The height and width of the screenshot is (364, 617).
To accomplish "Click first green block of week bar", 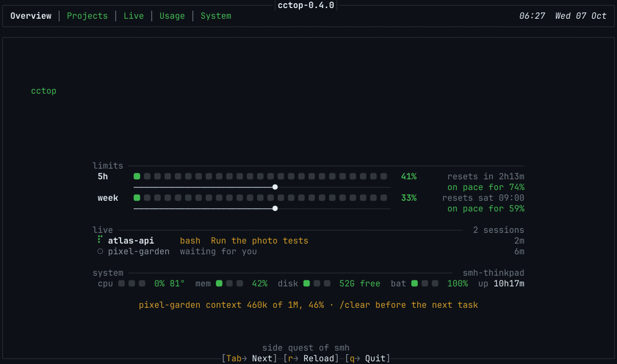I will tap(137, 198).
